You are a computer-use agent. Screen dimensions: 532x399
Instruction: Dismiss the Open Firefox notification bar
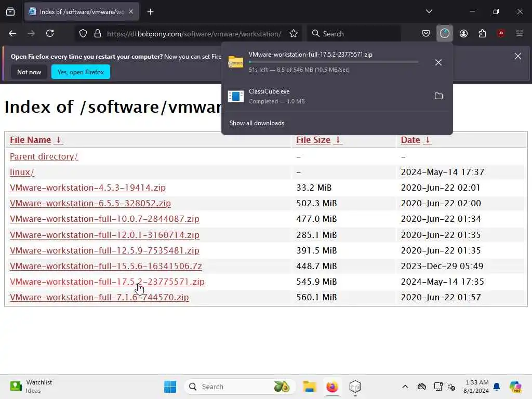pos(518,56)
